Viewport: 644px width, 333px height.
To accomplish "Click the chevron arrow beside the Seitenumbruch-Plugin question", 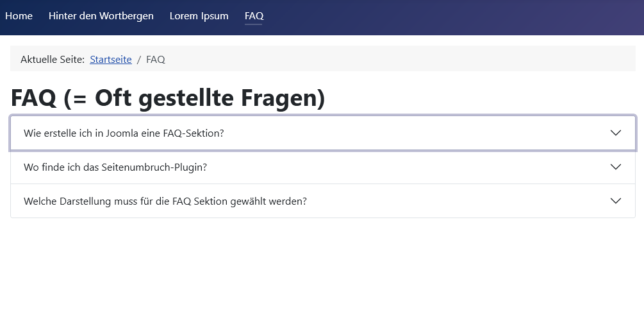I will coord(616,167).
